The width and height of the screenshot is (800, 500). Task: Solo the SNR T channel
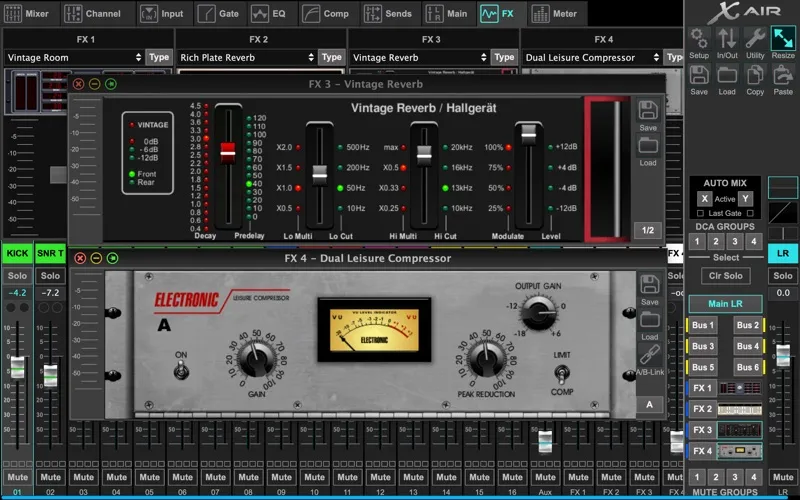[50, 276]
